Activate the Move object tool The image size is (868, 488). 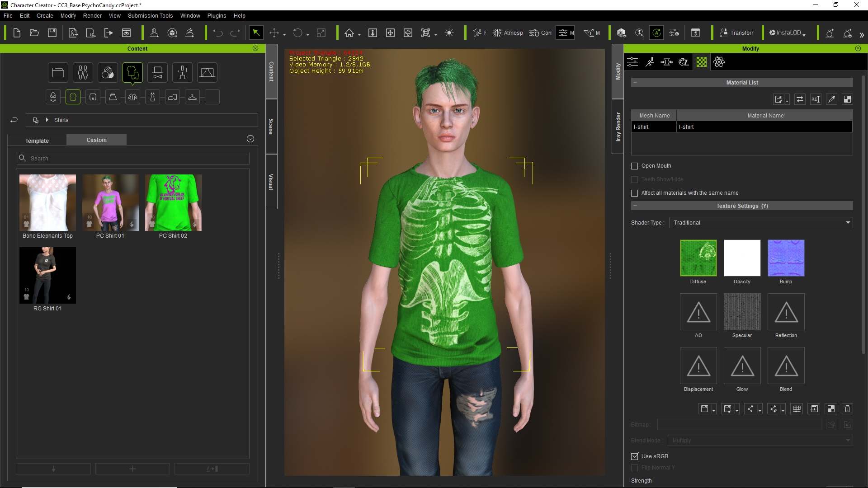[274, 33]
